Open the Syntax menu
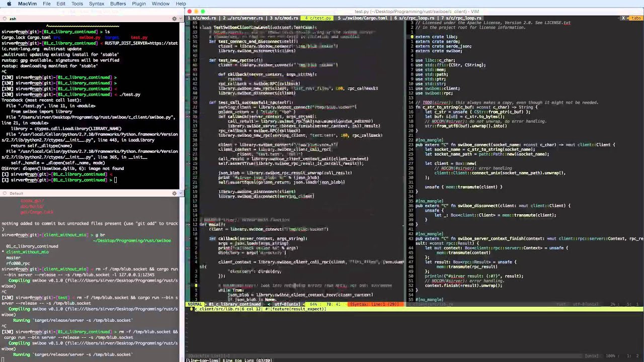This screenshot has height=362, width=644. coord(97,4)
